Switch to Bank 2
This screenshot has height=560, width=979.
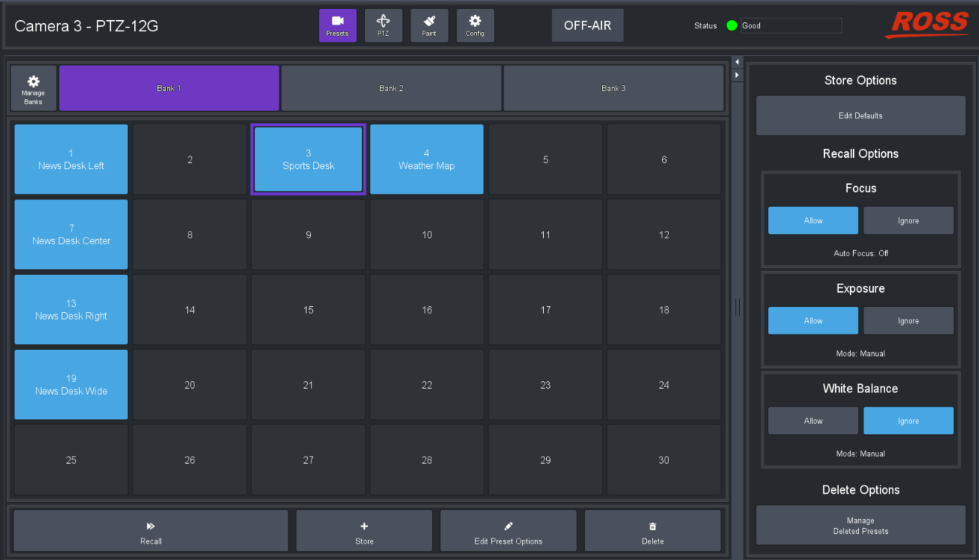pyautogui.click(x=391, y=87)
